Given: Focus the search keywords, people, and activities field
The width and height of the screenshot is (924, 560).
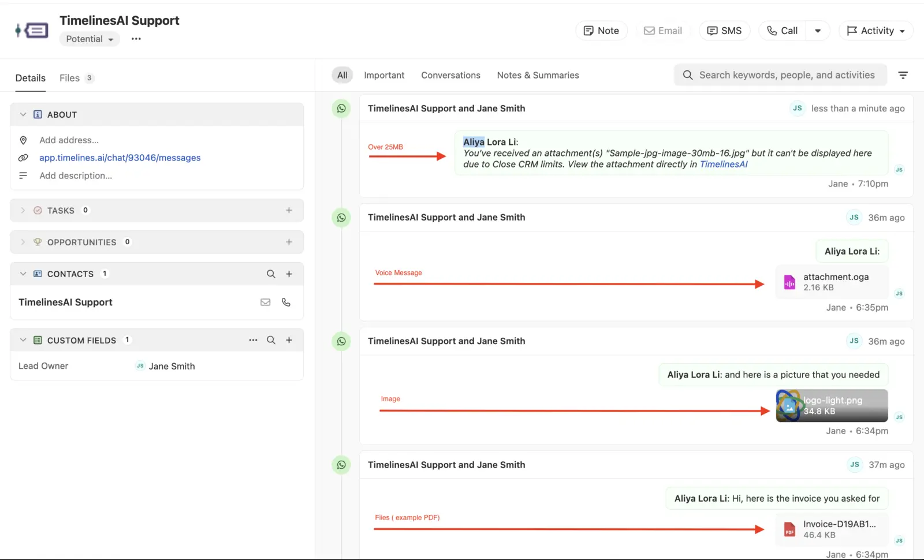Looking at the screenshot, I should click(780, 75).
